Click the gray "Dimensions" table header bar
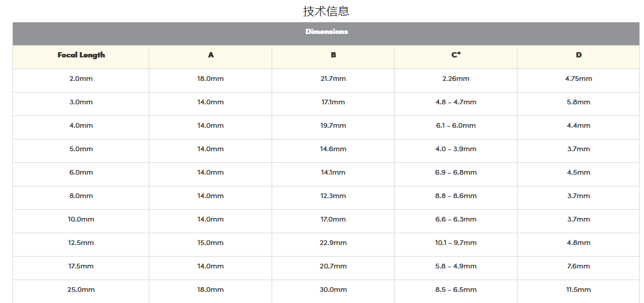644x303 pixels. click(x=326, y=32)
